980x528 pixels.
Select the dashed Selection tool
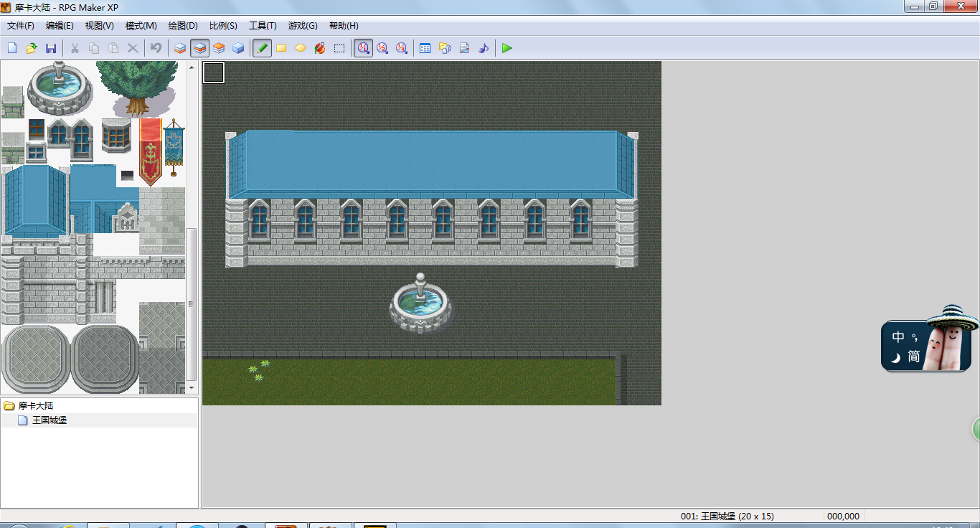[339, 48]
